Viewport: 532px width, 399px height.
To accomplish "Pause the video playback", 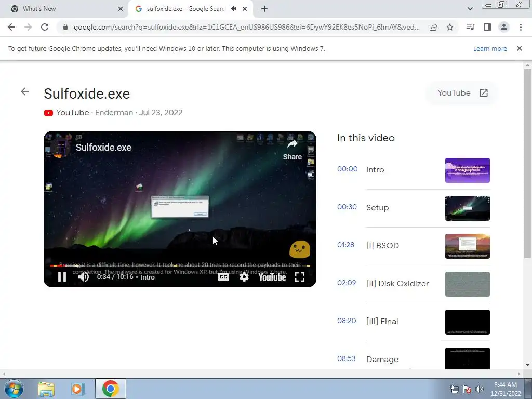I will point(62,277).
